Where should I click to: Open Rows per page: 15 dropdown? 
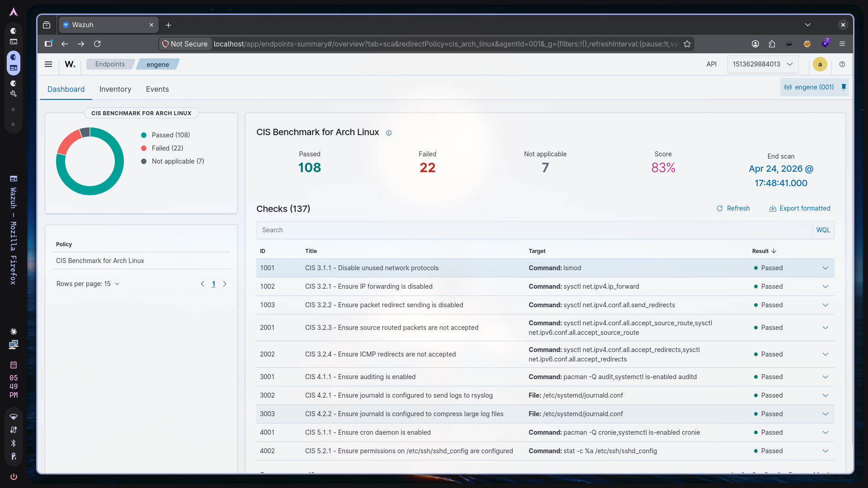tap(88, 284)
